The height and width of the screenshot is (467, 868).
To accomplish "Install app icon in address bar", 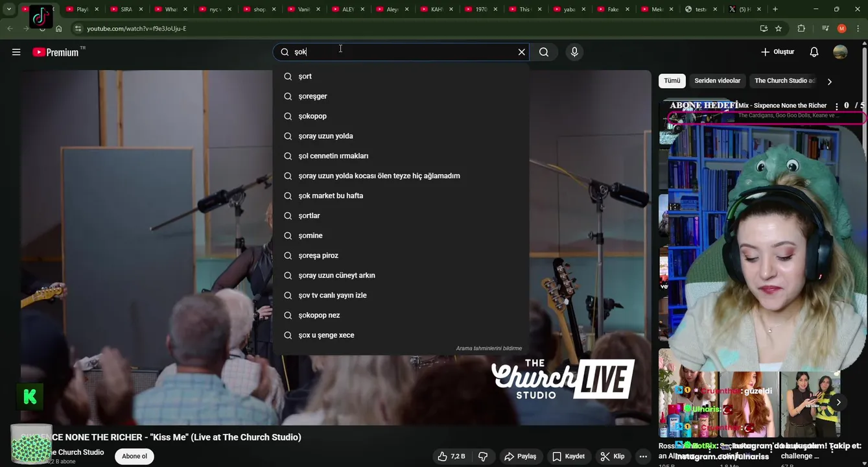I will coord(764,29).
